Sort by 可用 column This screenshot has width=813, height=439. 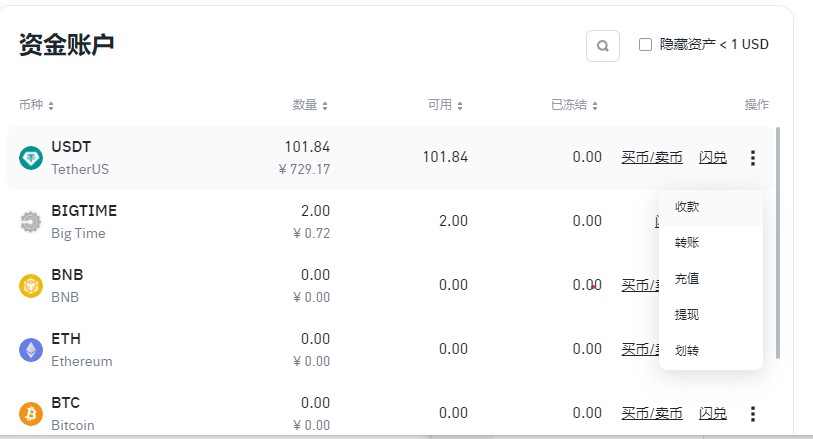(445, 105)
